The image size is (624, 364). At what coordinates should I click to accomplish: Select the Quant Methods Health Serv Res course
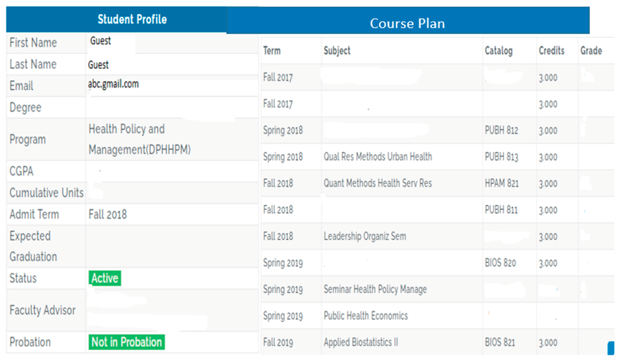point(378,183)
